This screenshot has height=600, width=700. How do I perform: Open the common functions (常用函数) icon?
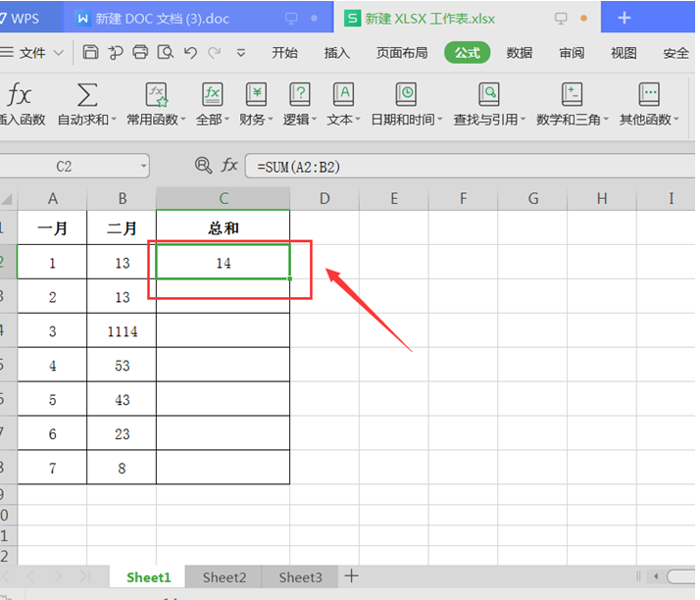(156, 94)
